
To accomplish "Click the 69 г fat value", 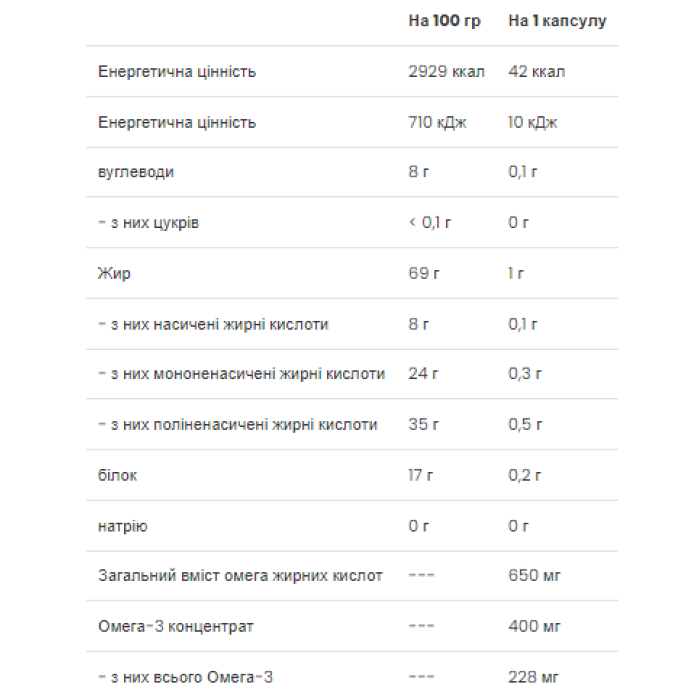I will [x=424, y=273].
